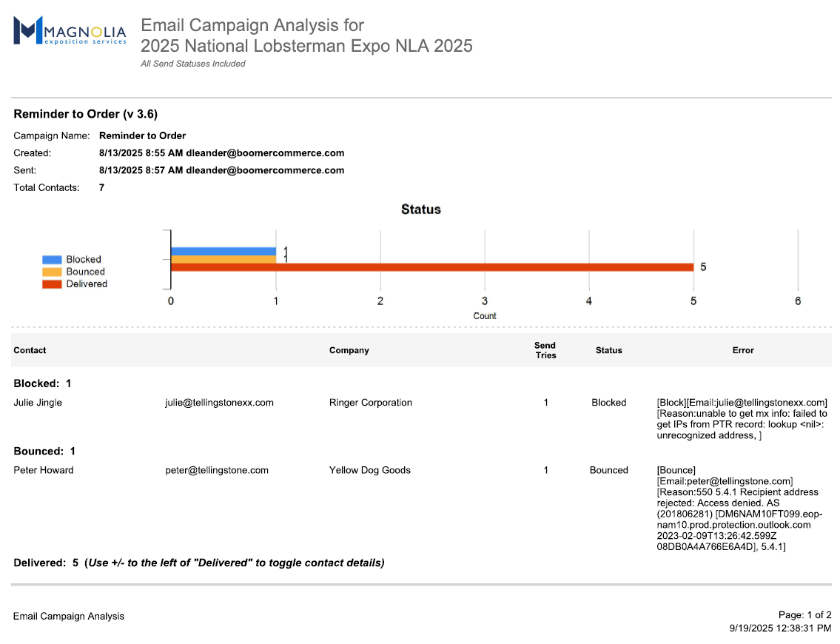Click the Company column header

click(x=349, y=350)
